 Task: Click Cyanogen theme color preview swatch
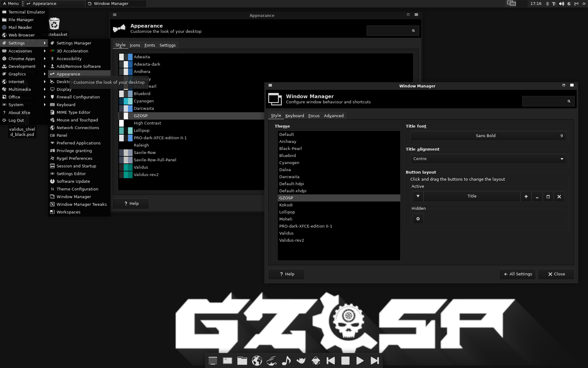coord(126,101)
